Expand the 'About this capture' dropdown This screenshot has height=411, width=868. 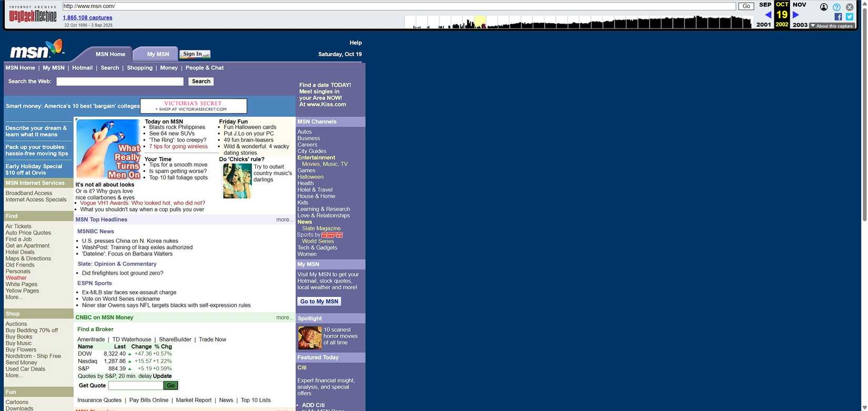[831, 26]
